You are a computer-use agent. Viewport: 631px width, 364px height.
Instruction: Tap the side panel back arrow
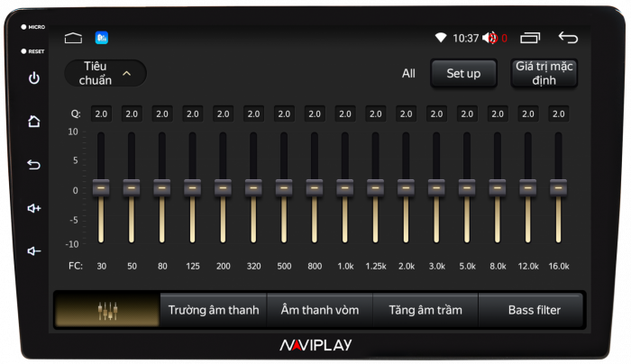click(34, 165)
